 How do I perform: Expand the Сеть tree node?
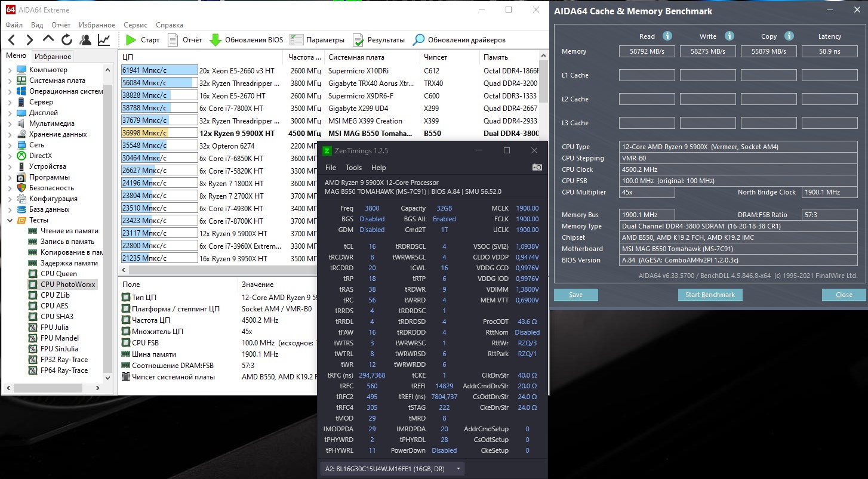(10, 145)
